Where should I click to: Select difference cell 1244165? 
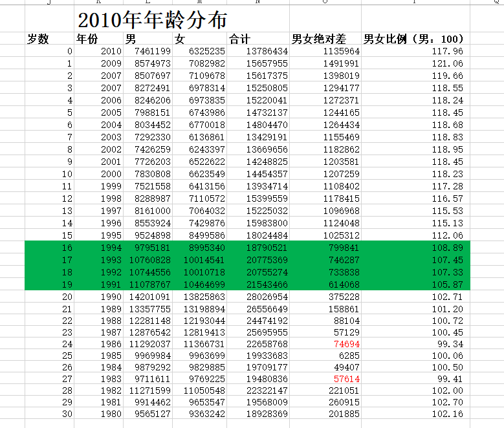coord(342,112)
